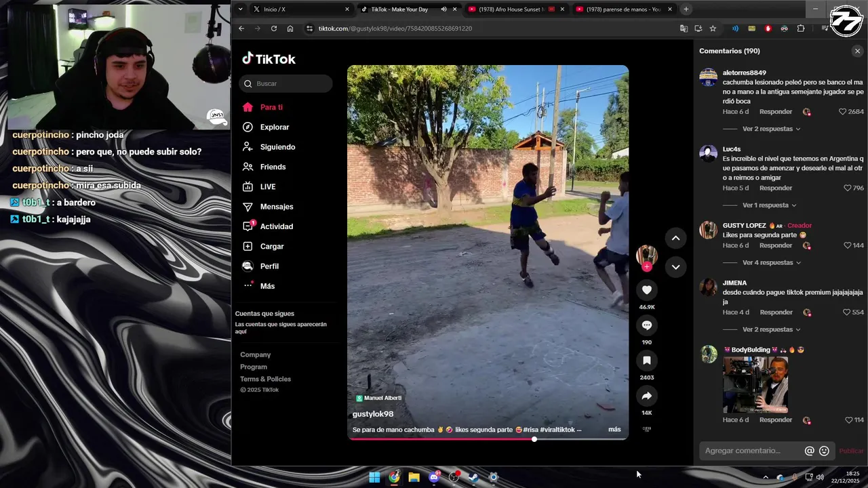Reply to Luc4s's comment

[x=776, y=188]
